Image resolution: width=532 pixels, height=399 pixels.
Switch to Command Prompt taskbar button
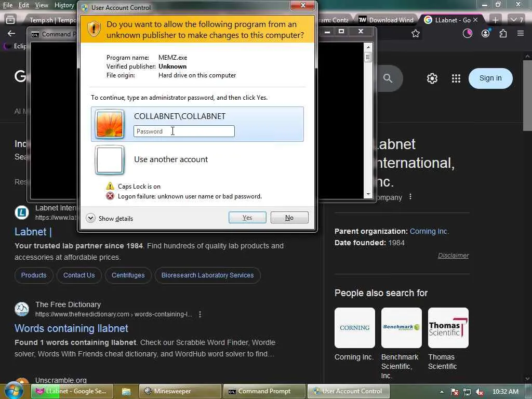(x=264, y=391)
